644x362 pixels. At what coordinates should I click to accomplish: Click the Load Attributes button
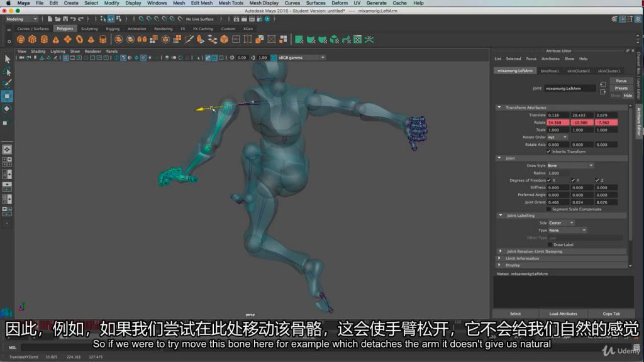click(x=563, y=314)
